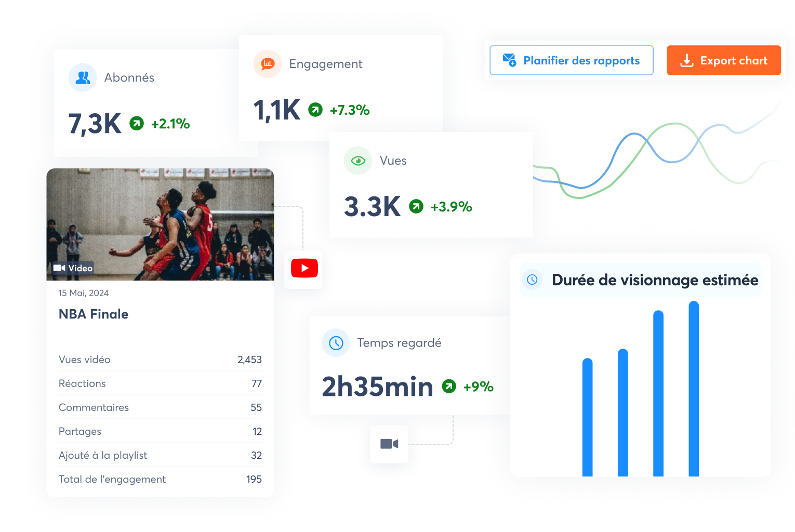The width and height of the screenshot is (795, 532).
Task: Select the NBA Finale title
Action: coord(94,314)
